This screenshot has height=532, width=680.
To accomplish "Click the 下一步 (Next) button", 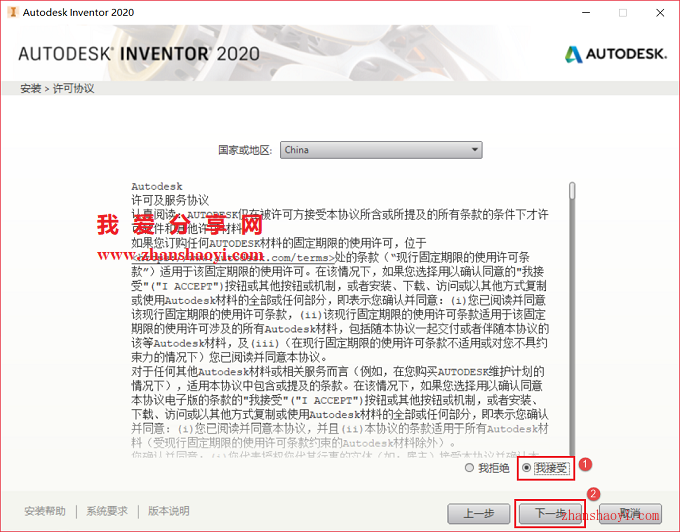I will [x=551, y=513].
